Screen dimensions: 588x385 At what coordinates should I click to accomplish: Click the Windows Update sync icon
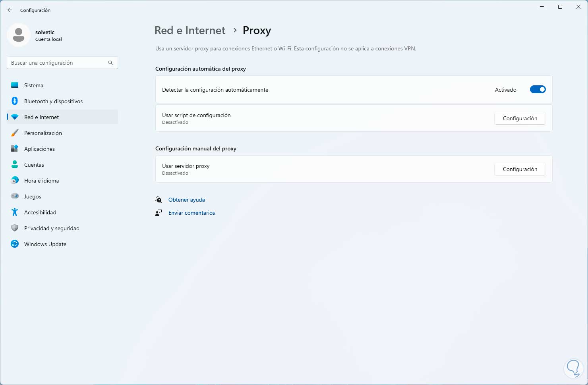point(15,244)
